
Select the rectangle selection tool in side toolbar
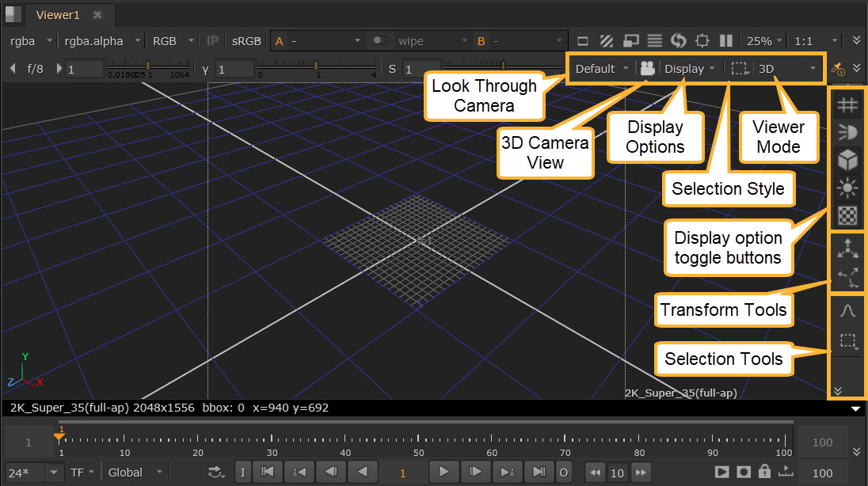pyautogui.click(x=847, y=341)
